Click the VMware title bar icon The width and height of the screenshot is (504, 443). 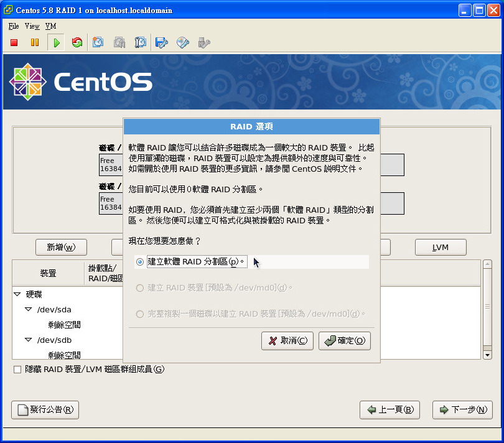pos(8,10)
